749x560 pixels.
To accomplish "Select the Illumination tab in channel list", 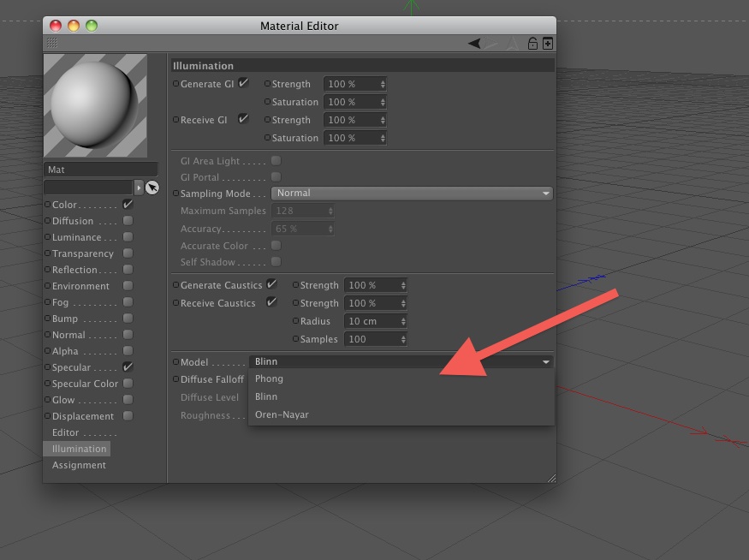I will (77, 449).
